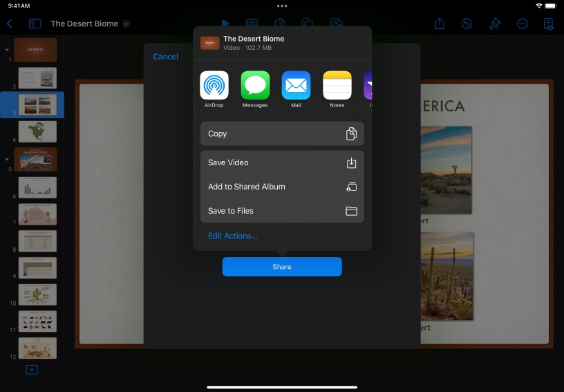Collapse the slide 1 group triangle
Viewport: 564px width, 392px height.
pyautogui.click(x=8, y=50)
